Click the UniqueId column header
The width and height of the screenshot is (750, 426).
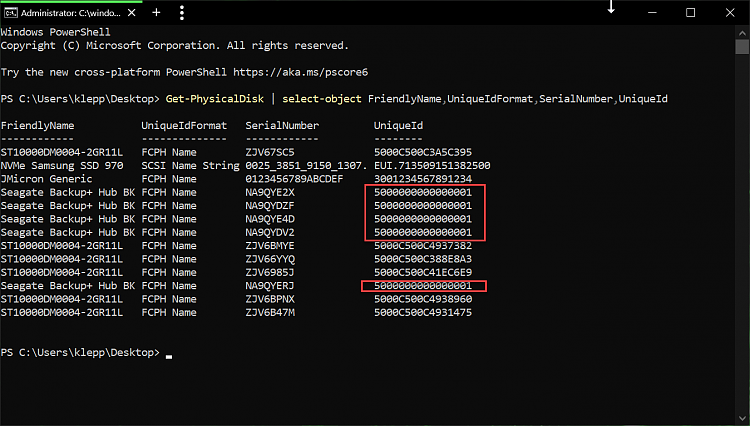398,126
